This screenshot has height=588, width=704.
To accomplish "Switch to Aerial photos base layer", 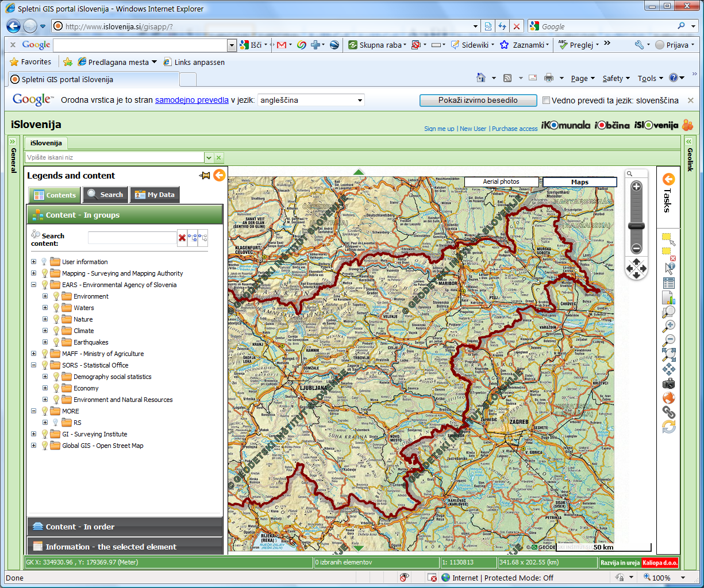I will pyautogui.click(x=501, y=181).
